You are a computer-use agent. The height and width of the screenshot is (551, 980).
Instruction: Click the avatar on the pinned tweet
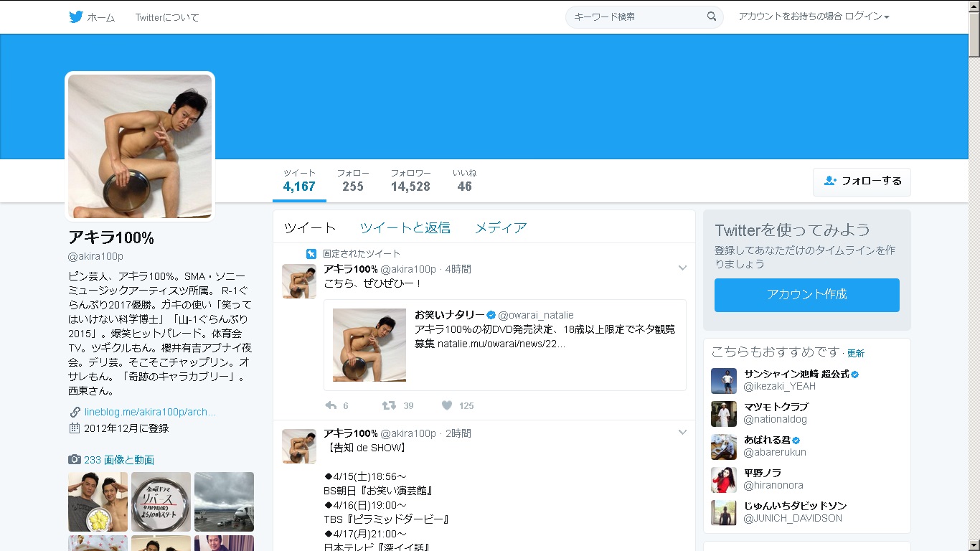point(299,281)
